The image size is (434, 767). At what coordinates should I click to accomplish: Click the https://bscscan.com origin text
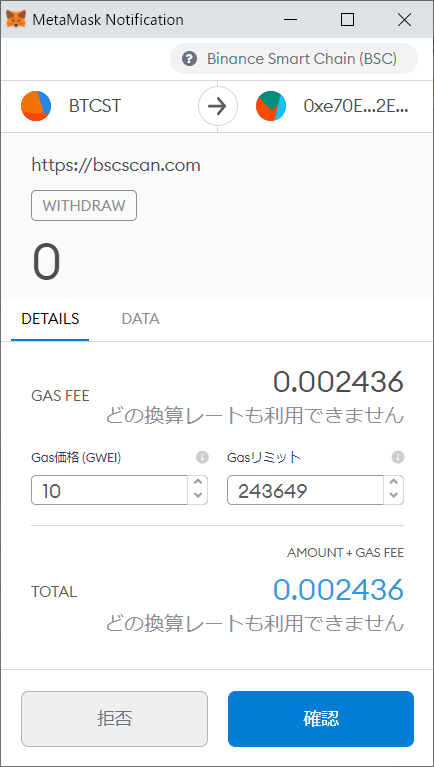[x=116, y=165]
